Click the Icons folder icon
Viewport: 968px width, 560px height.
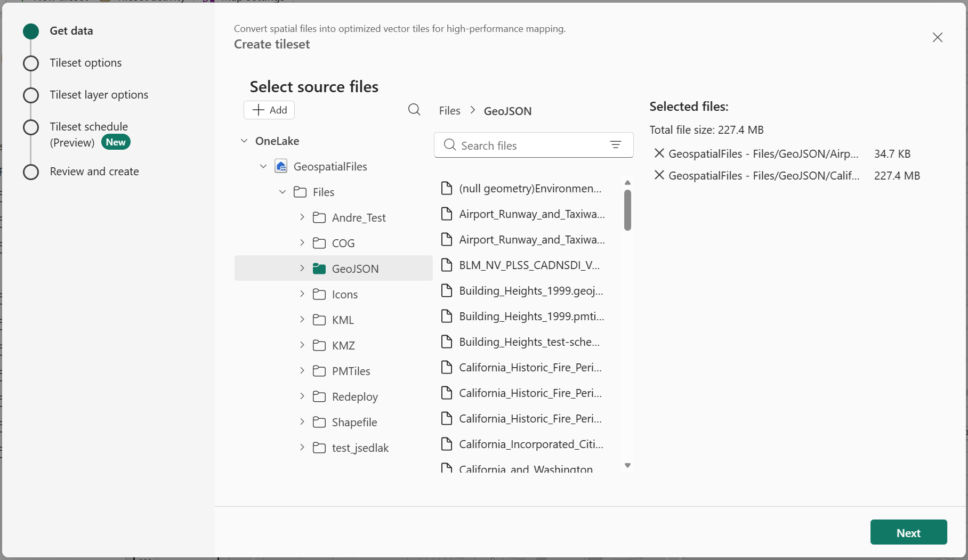(x=319, y=294)
